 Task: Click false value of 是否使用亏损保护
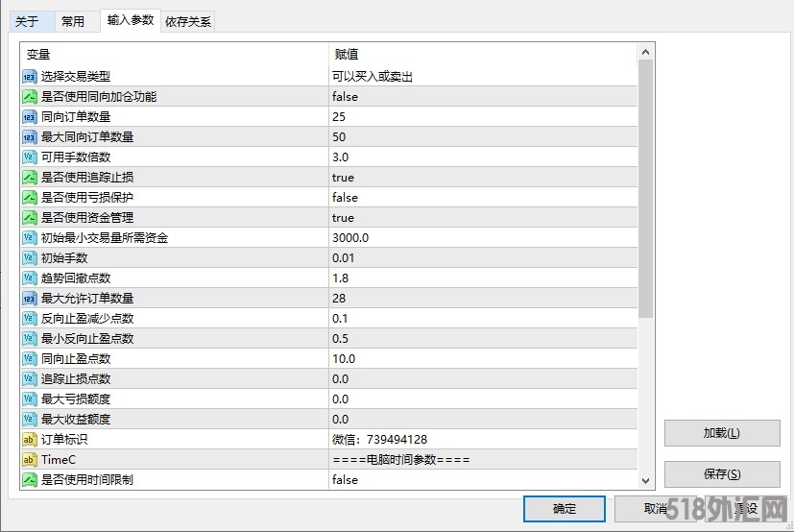tap(345, 198)
